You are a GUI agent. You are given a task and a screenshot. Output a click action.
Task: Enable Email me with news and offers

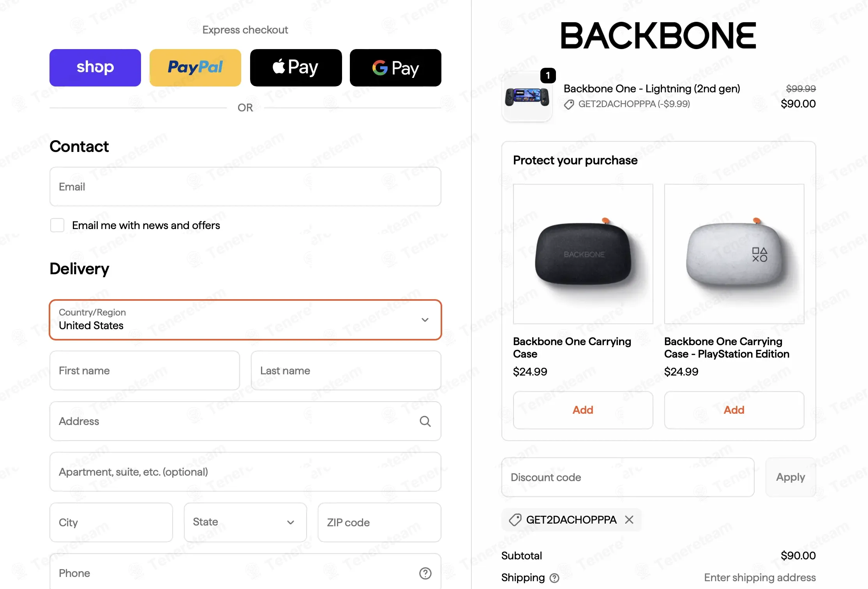57,225
